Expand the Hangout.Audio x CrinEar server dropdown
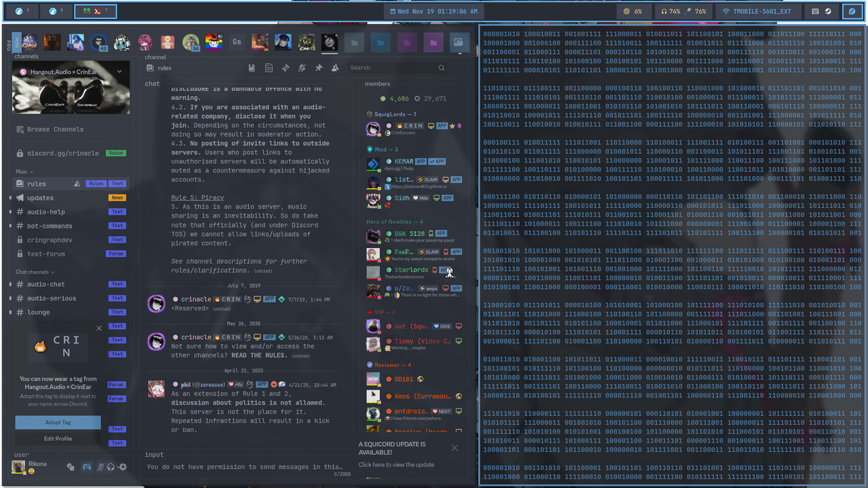The image size is (868, 488). point(119,70)
